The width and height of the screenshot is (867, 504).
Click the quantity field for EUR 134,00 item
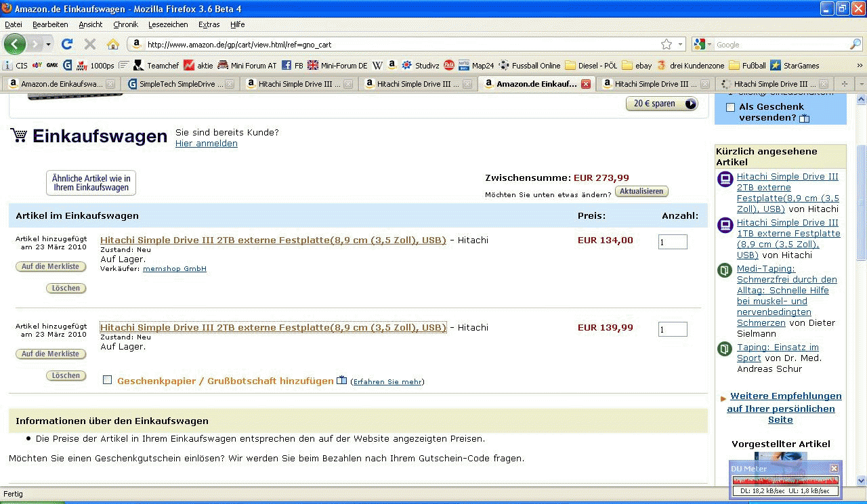[673, 242]
